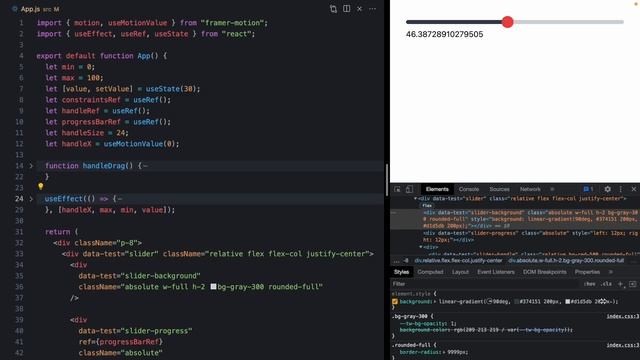Select the Styles tab
This screenshot has width=640, height=360.
click(401, 272)
